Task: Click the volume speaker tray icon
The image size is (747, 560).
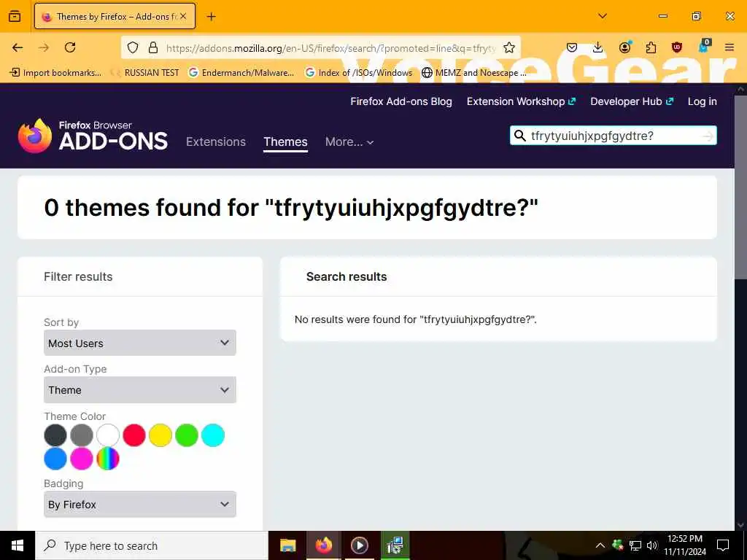Action: click(x=652, y=545)
